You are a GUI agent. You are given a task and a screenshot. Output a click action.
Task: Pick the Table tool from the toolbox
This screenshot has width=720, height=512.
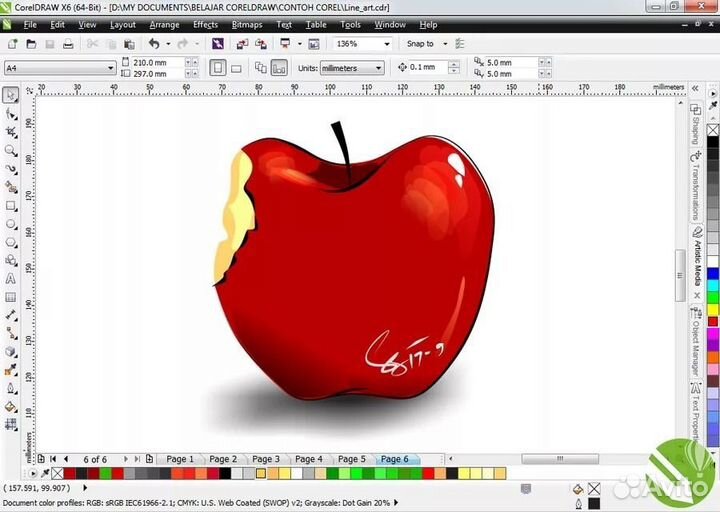pyautogui.click(x=11, y=297)
